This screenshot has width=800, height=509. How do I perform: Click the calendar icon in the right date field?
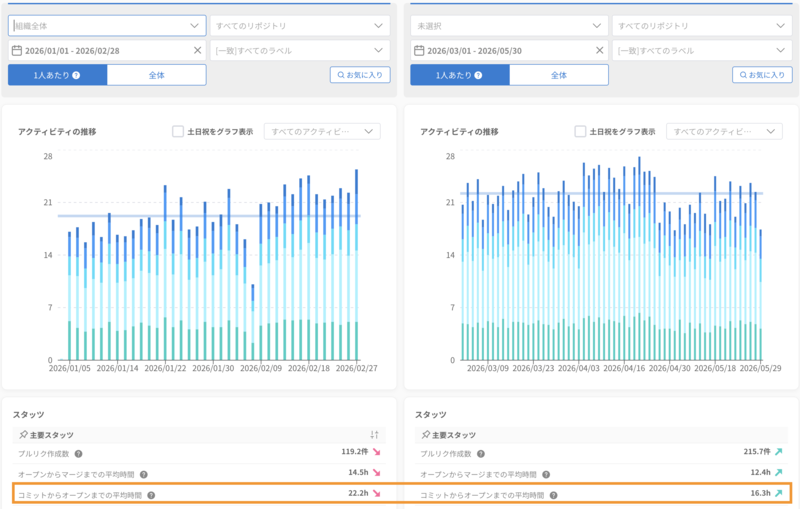coord(419,50)
